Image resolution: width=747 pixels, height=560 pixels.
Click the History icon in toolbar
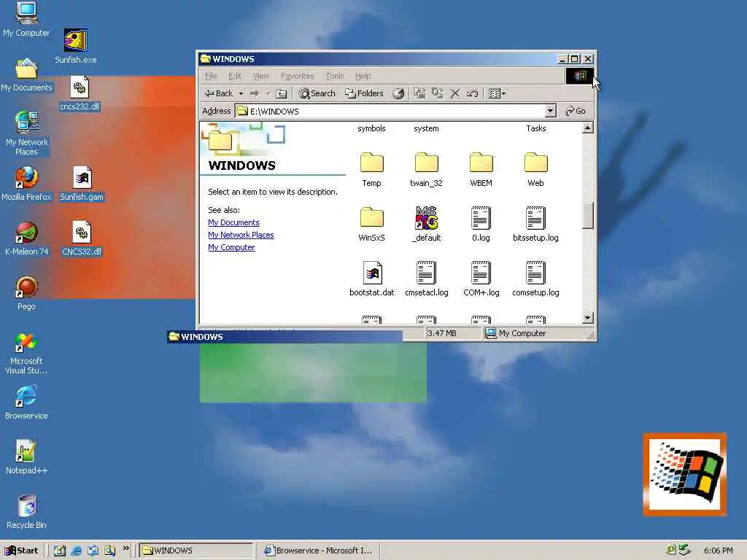click(x=398, y=93)
